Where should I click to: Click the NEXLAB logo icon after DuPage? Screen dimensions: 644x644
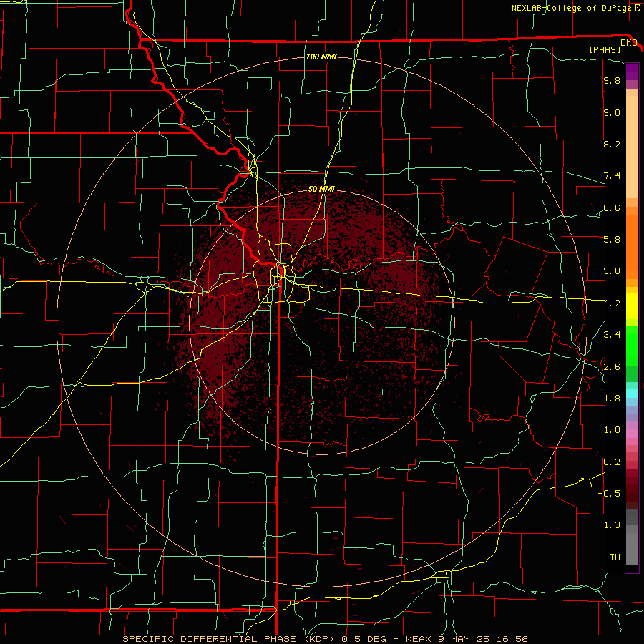pyautogui.click(x=638, y=8)
